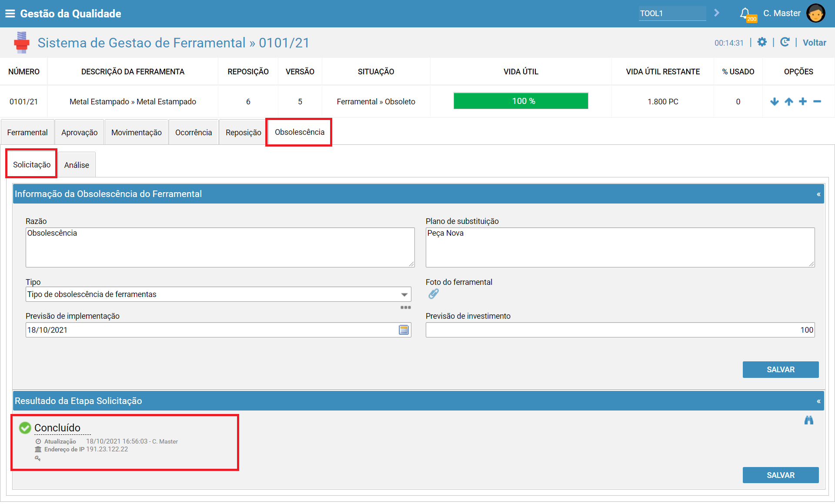Click the Voltar link

coord(814,43)
